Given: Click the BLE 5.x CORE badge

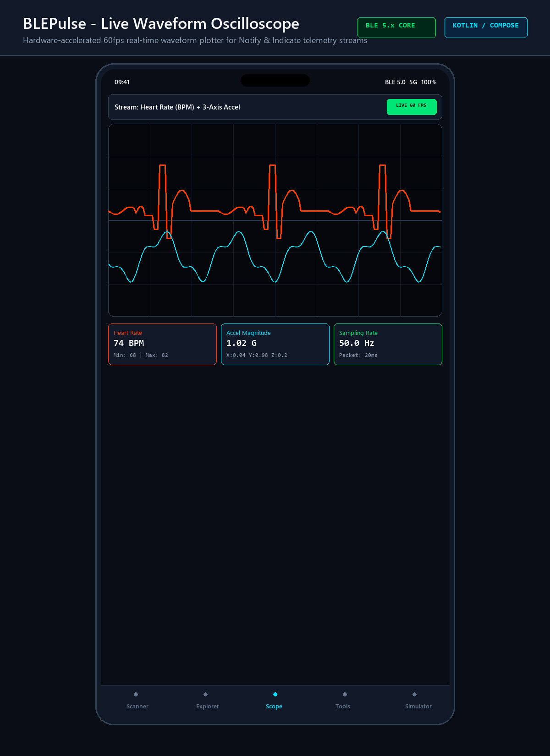Looking at the screenshot, I should click(x=396, y=27).
